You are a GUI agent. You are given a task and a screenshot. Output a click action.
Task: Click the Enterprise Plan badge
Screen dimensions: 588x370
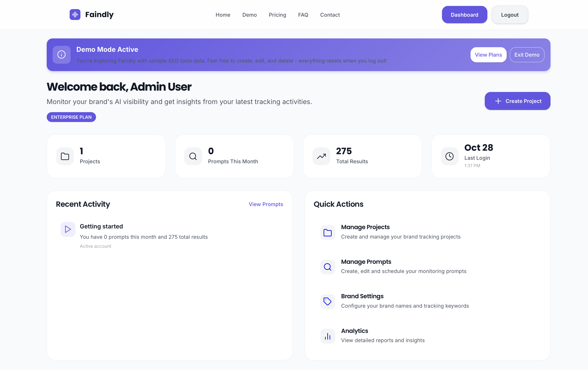pos(71,117)
